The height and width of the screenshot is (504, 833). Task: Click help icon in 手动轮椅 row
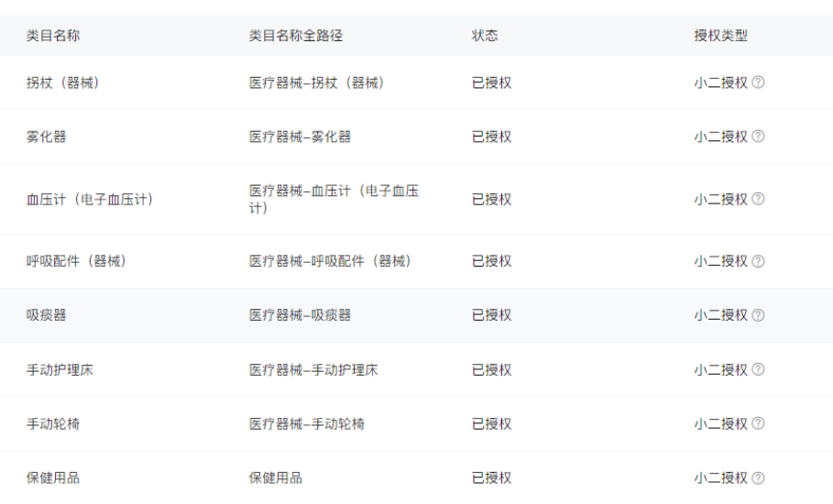(x=758, y=424)
